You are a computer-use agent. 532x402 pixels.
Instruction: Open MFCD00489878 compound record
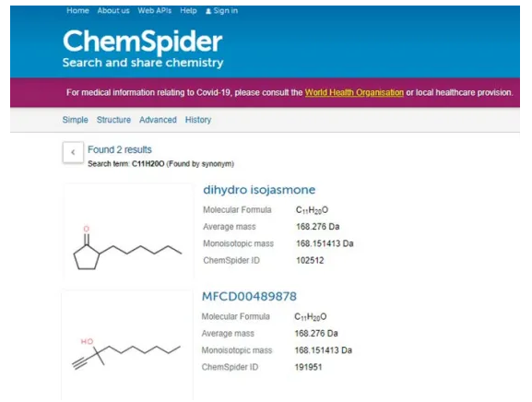[249, 296]
